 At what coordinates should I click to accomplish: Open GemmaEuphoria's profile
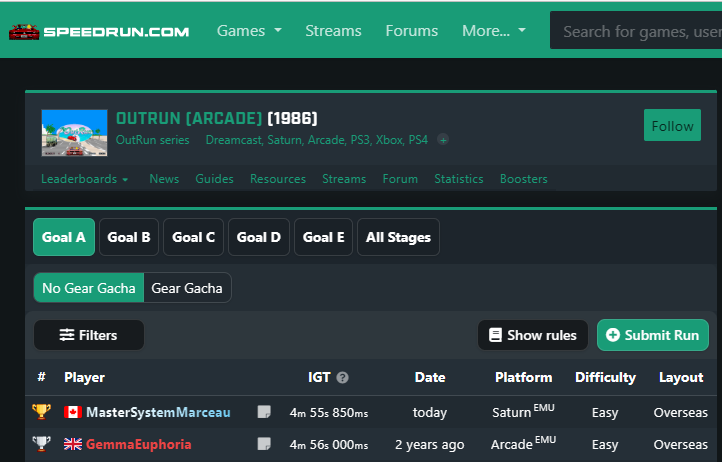coord(139,444)
